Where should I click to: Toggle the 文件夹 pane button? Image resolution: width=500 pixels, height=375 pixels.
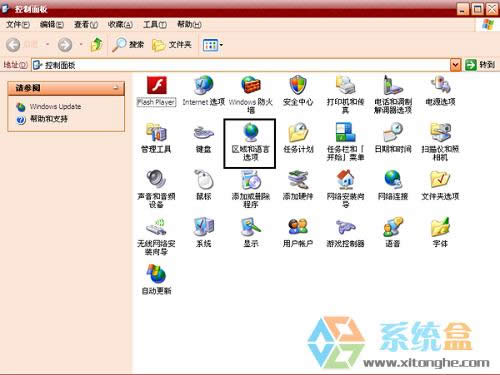tap(172, 45)
